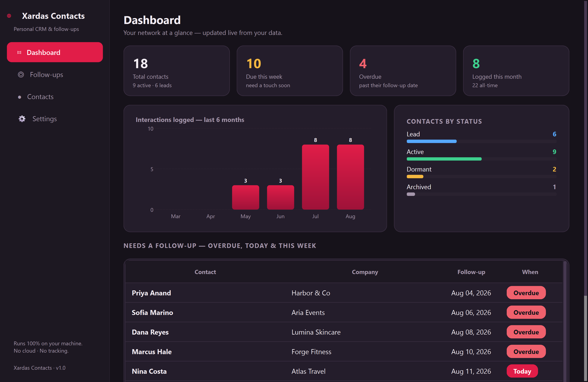Viewport: 588px width, 382px height.
Task: Open Sofia Marino contact row
Action: pyautogui.click(x=344, y=312)
